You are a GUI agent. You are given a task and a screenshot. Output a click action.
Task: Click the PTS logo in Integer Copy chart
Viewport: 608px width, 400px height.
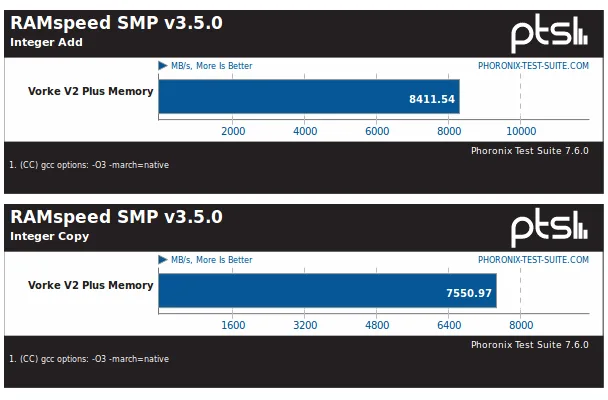pos(549,228)
